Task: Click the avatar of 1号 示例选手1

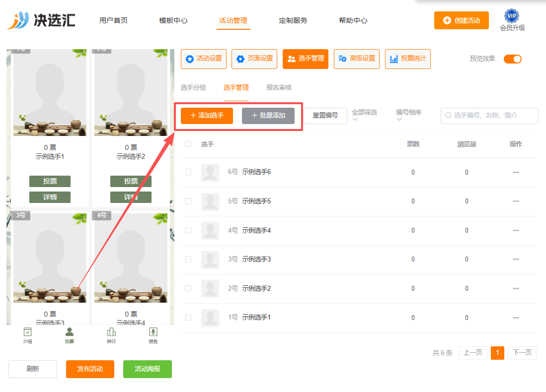Action: click(210, 318)
